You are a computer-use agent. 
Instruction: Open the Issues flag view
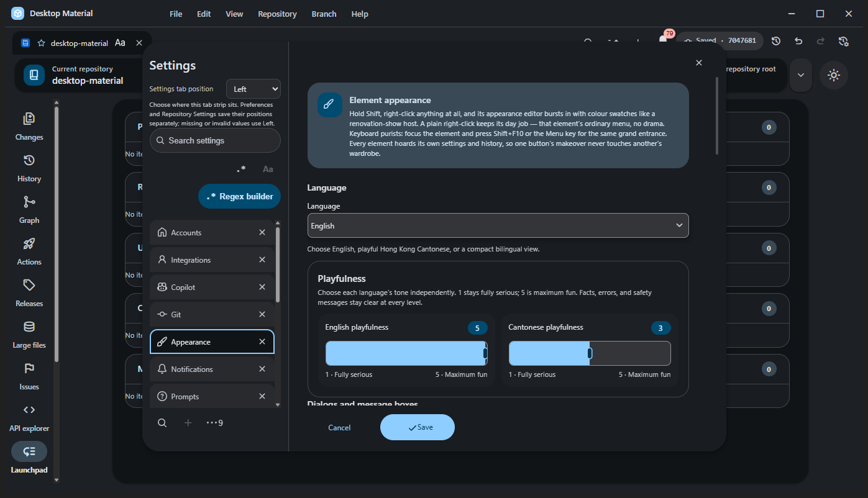[x=29, y=376]
